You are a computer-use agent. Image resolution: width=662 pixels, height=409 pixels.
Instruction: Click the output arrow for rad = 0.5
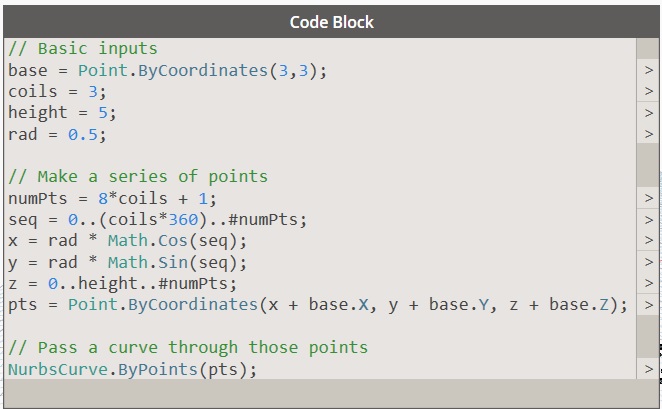(648, 133)
